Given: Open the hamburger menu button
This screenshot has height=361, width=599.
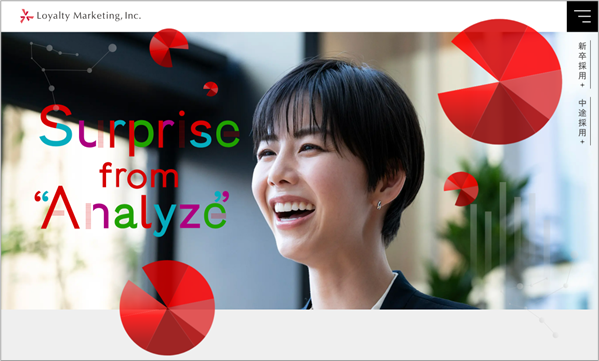Looking at the screenshot, I should point(582,16).
